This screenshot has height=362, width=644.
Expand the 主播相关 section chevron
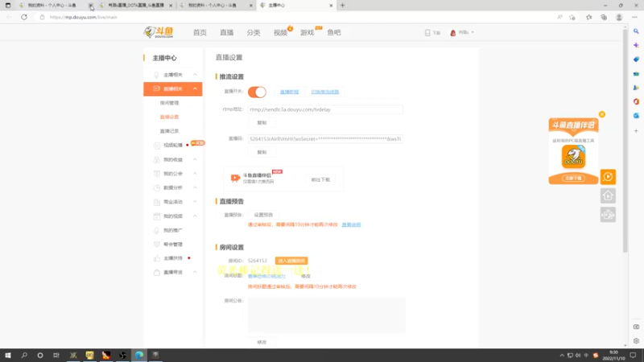click(195, 75)
